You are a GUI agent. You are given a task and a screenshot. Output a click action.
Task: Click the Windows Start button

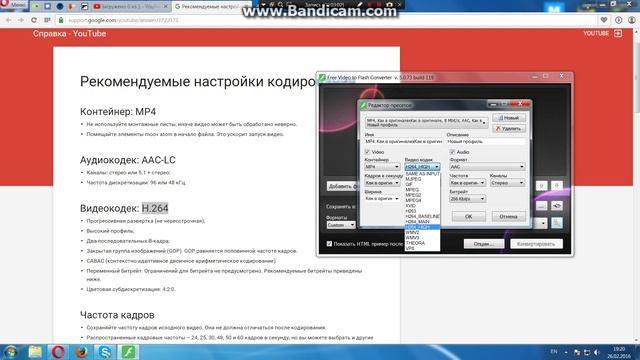point(11,352)
